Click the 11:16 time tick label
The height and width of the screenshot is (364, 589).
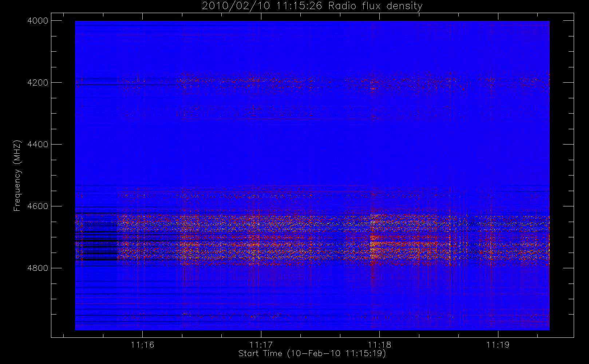click(x=143, y=345)
